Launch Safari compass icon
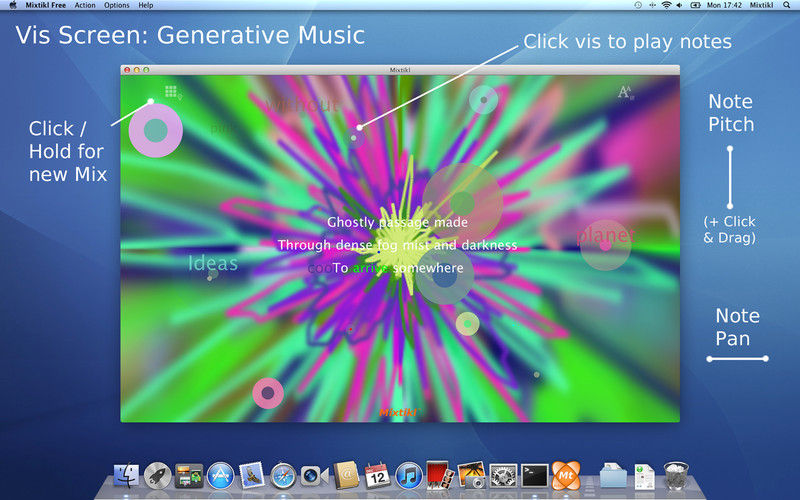 283,476
